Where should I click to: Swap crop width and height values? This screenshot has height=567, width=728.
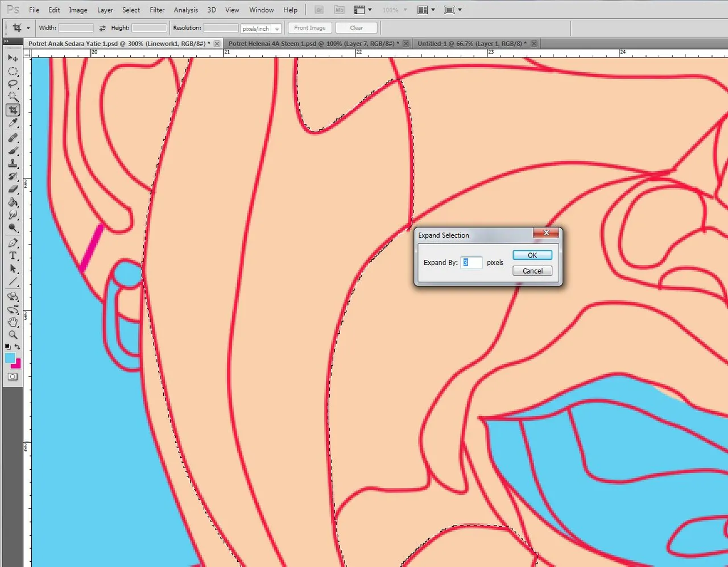click(102, 28)
